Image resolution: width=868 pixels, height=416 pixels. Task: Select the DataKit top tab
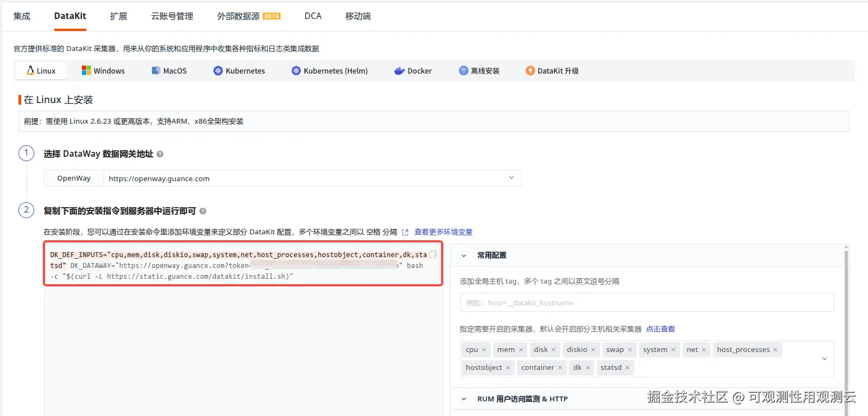(x=70, y=16)
